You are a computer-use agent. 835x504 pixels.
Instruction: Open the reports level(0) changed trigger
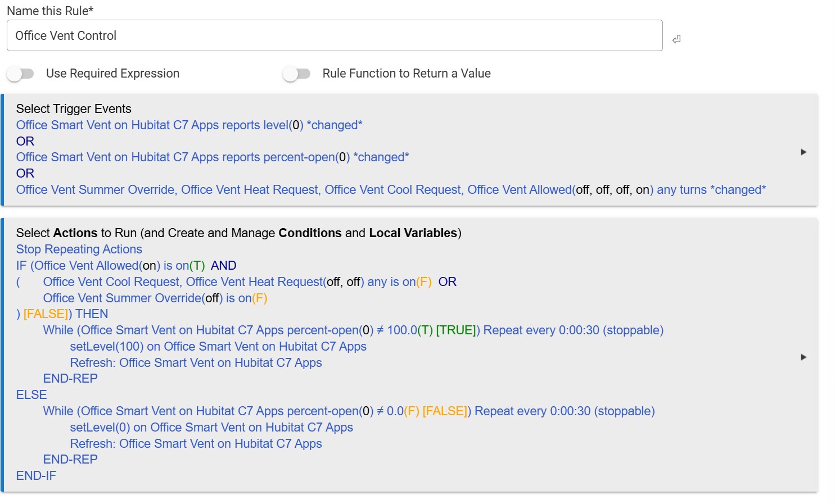(x=189, y=125)
